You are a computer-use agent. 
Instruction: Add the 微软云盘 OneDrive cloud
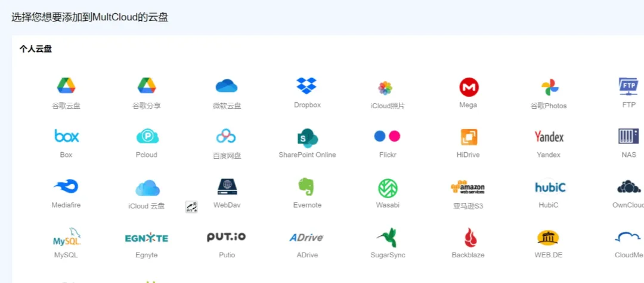(x=227, y=86)
